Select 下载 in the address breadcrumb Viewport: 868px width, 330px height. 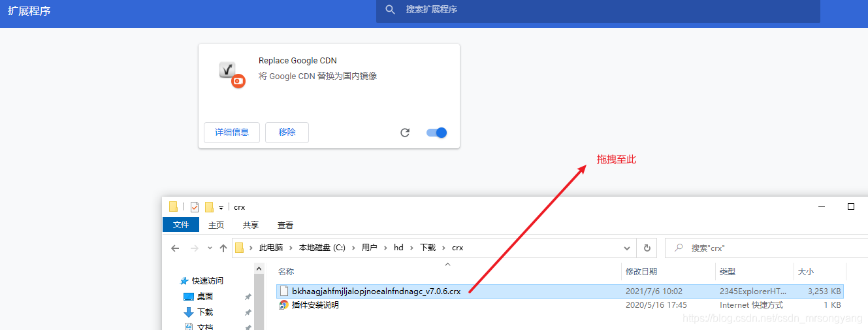(427, 248)
